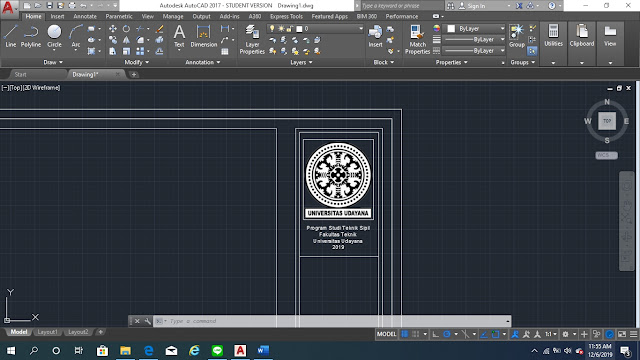This screenshot has height=360, width=640.
Task: Click the Match Properties tool
Action: point(417,39)
